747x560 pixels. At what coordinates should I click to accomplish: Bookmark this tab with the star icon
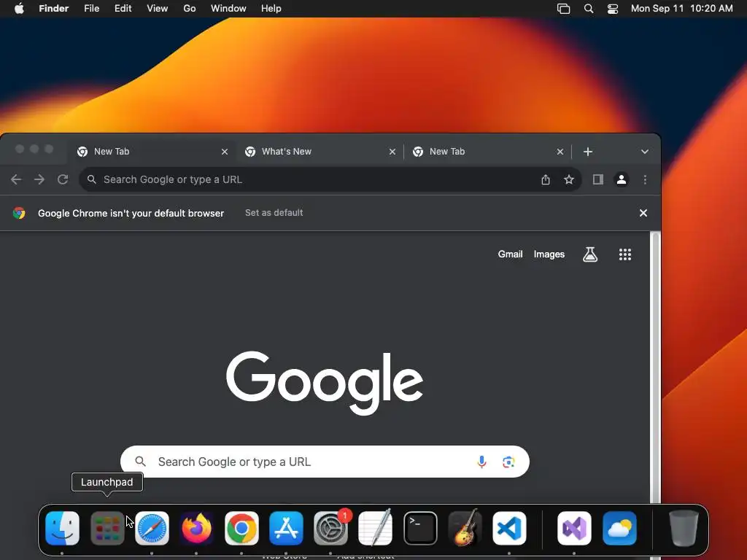click(569, 179)
